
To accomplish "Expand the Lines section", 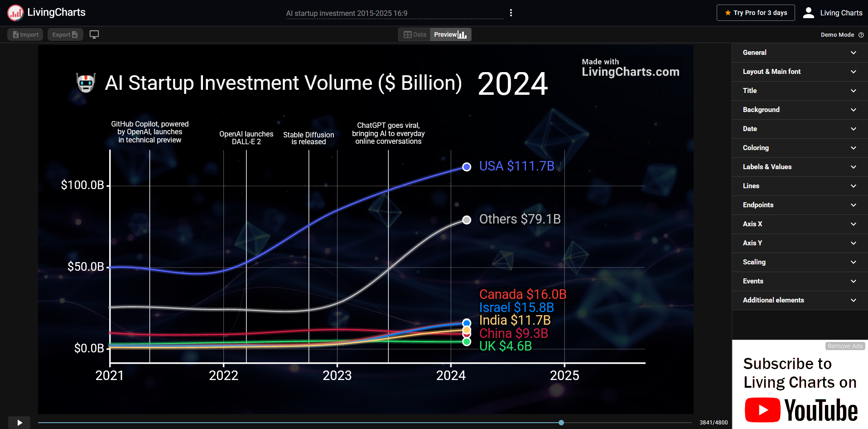I will pyautogui.click(x=800, y=186).
